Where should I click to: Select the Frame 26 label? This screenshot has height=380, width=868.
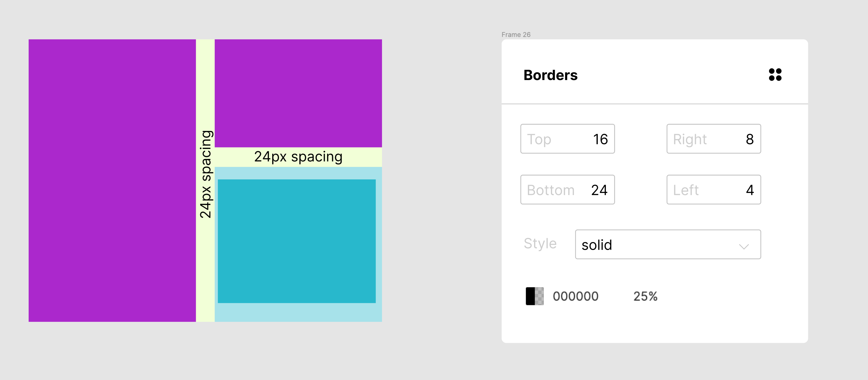(515, 34)
